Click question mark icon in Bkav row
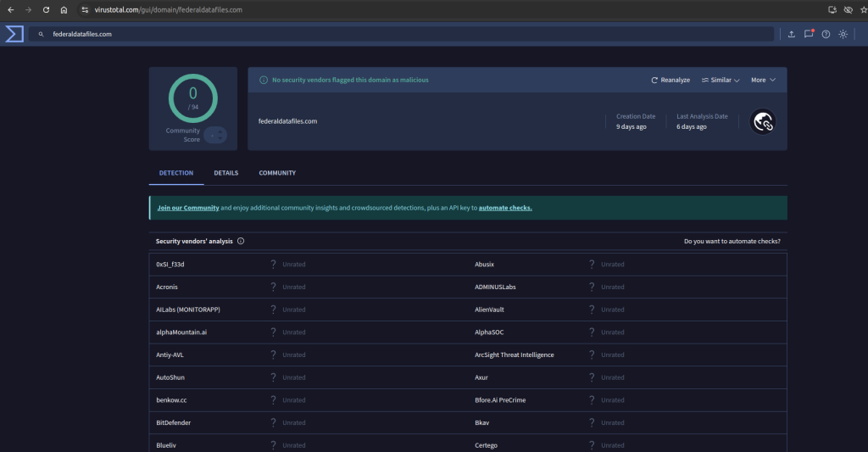The image size is (868, 452). (592, 422)
